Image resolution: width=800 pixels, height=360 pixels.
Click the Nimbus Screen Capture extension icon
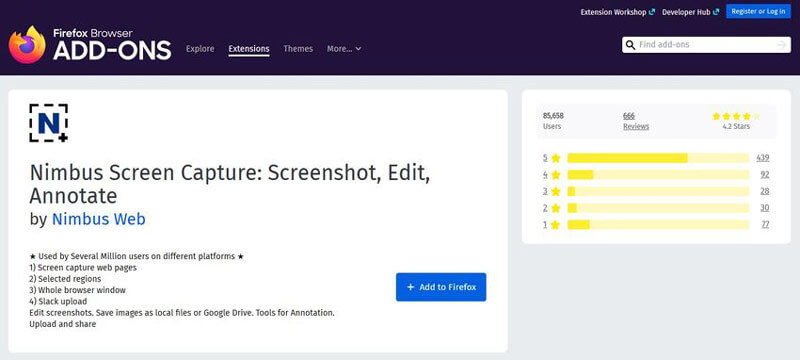(x=48, y=123)
